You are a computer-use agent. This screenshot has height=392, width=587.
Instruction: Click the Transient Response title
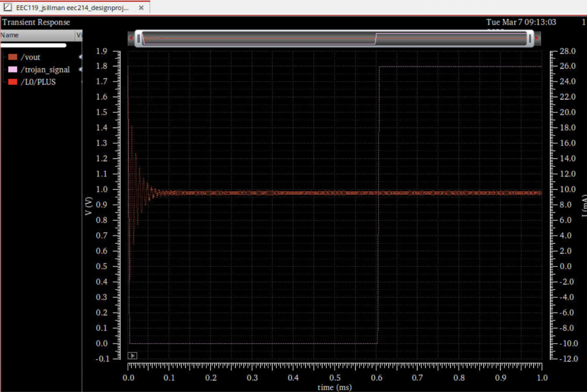pos(36,22)
